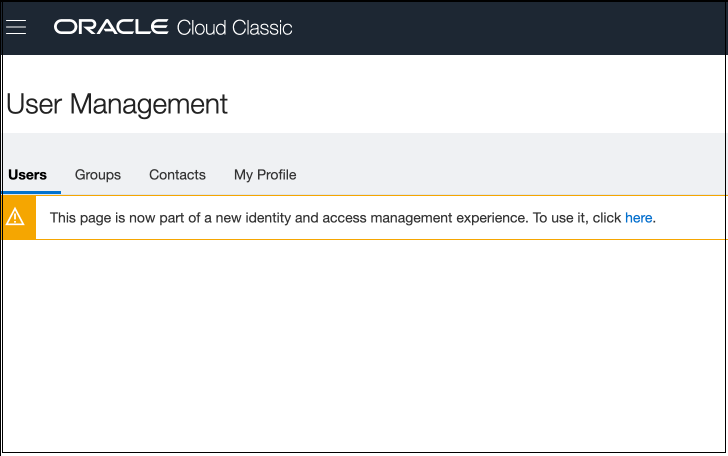Go to the My Profile tab
Viewport: 728px width, 456px height.
tap(265, 175)
